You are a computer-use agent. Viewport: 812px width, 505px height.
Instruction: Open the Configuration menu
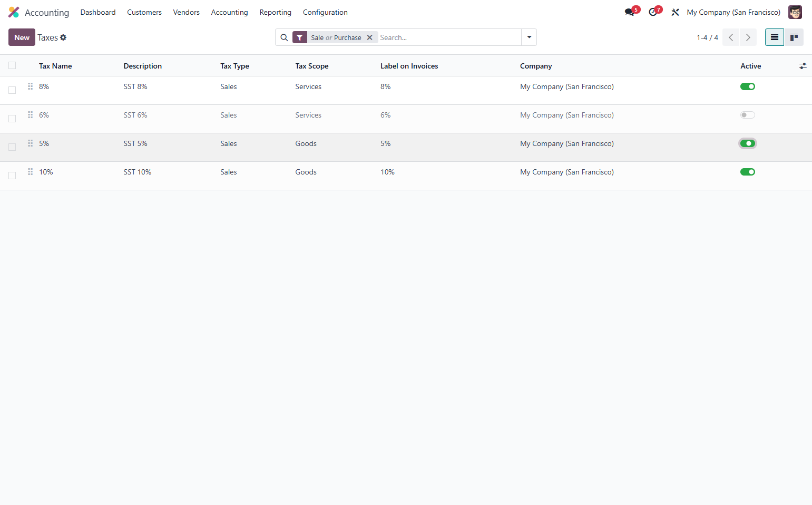pyautogui.click(x=325, y=12)
